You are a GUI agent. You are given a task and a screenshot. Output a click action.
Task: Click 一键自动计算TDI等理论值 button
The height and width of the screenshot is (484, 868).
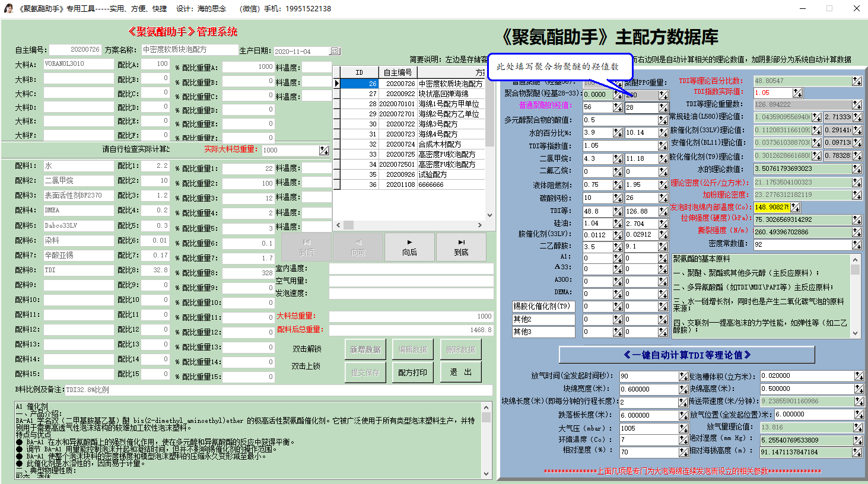click(687, 355)
